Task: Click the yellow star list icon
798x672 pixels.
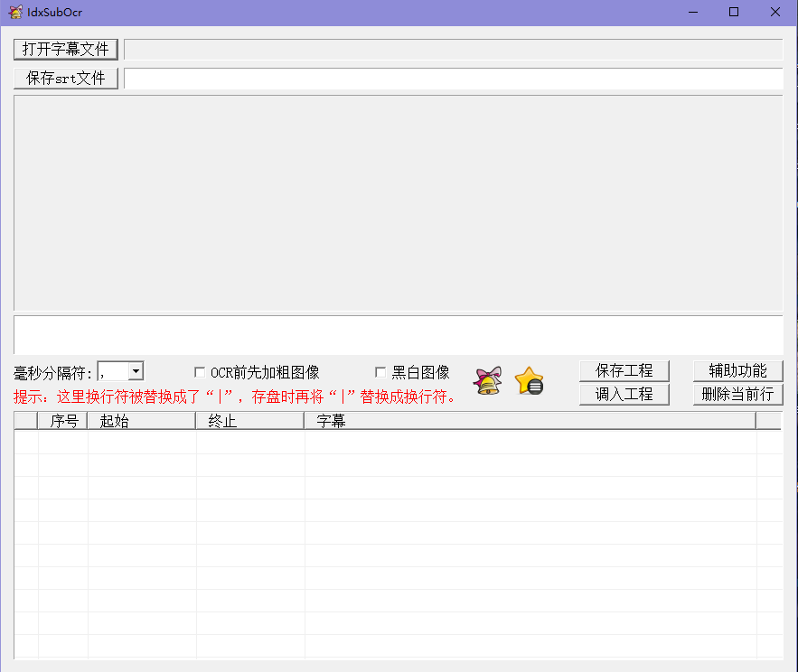Action: point(529,381)
